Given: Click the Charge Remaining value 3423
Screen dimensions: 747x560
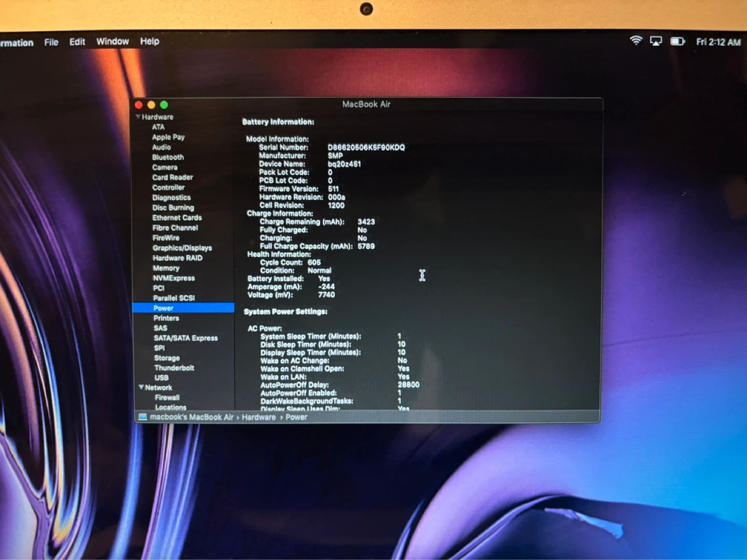Looking at the screenshot, I should tap(366, 222).
